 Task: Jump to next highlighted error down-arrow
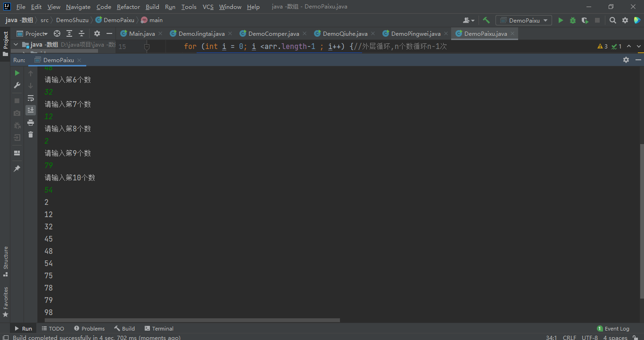639,47
